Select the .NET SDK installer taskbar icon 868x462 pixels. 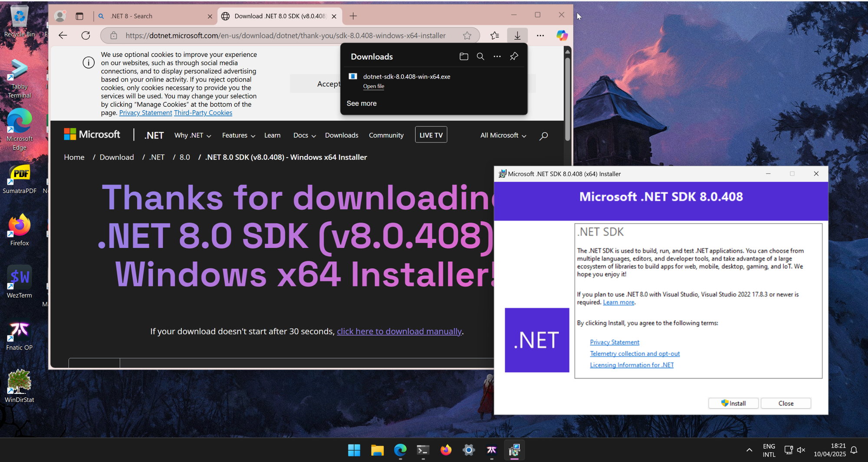tap(515, 450)
